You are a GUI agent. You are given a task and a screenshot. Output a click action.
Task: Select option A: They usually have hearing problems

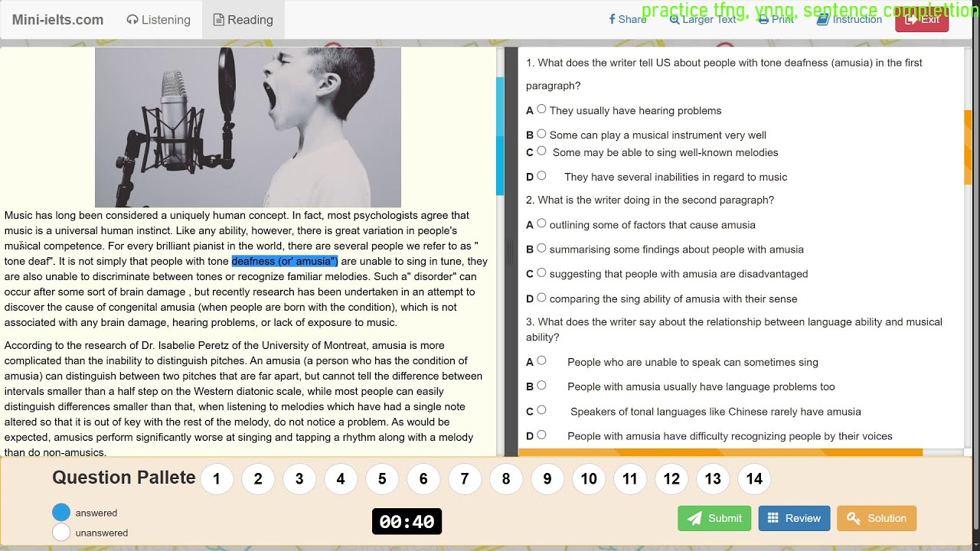541,109
